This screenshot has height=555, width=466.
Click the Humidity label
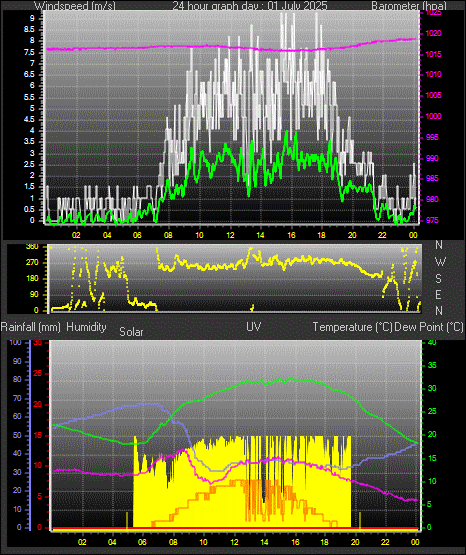86,327
